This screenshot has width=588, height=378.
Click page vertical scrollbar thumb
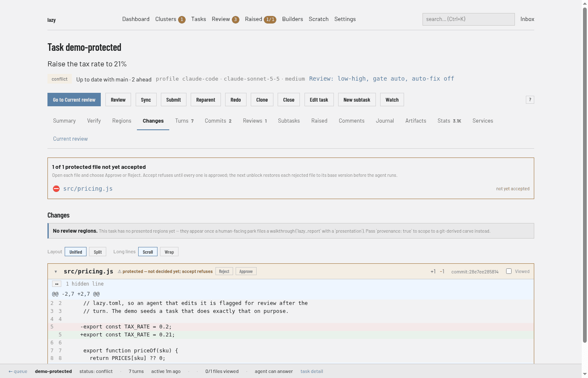click(x=585, y=174)
